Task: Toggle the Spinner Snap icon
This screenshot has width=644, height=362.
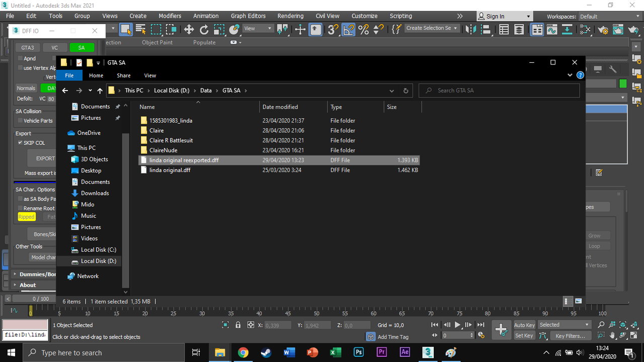Action: tap(378, 29)
